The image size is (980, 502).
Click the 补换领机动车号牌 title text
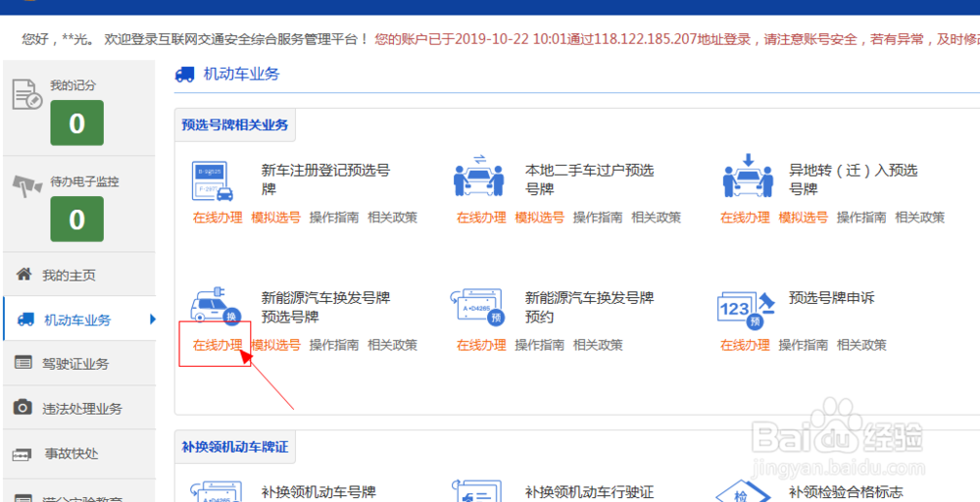click(318, 492)
